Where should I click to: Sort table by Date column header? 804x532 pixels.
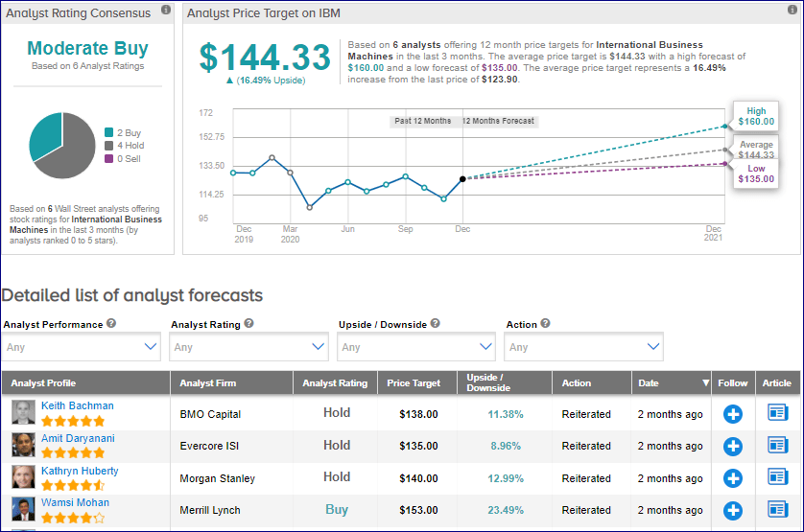tap(671, 383)
